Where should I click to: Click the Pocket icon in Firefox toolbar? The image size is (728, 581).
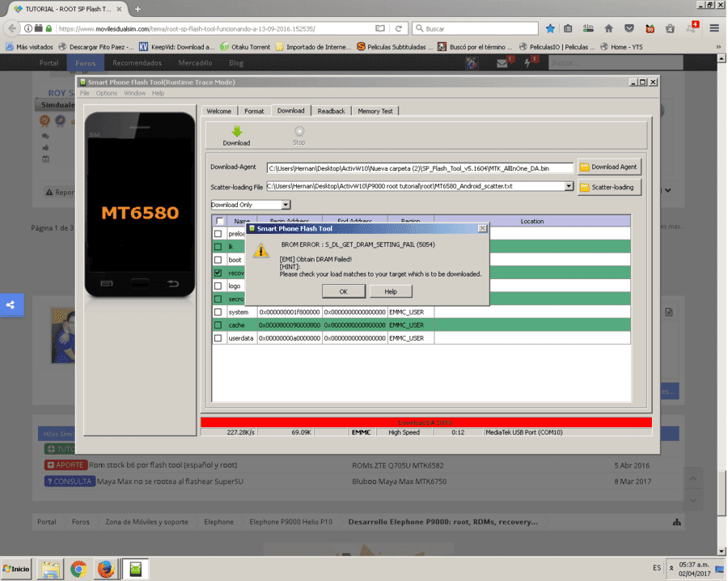629,28
